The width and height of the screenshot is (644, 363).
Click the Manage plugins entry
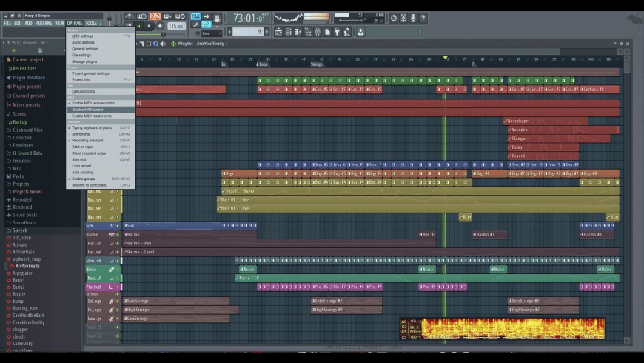click(x=84, y=61)
